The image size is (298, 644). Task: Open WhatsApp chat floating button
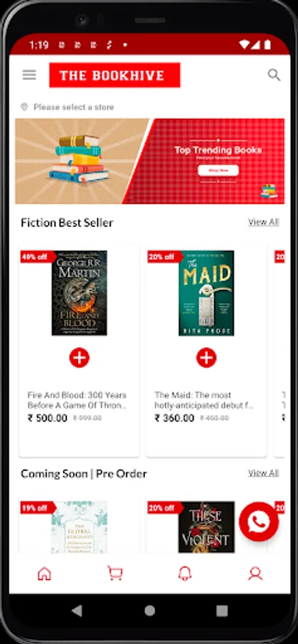point(259,522)
